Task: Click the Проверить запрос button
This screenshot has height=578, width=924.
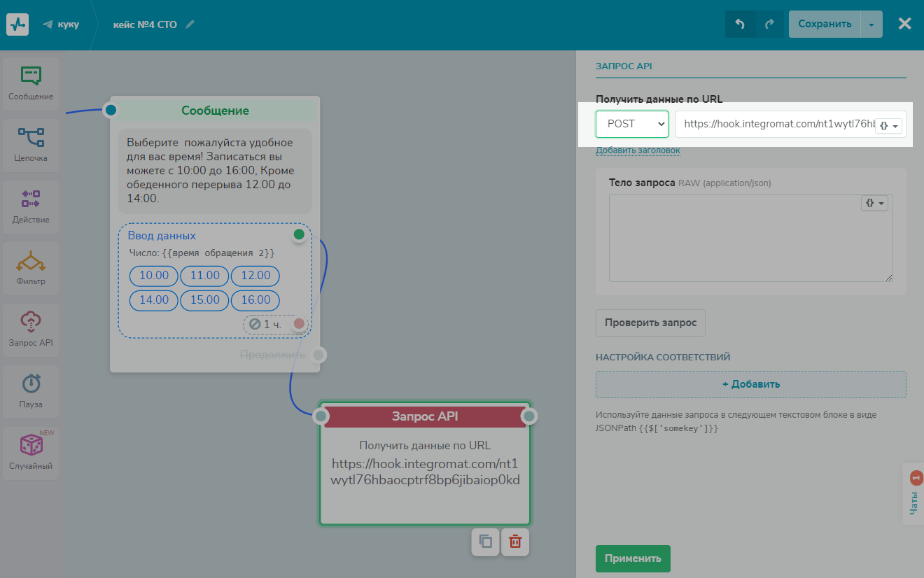Action: (650, 323)
